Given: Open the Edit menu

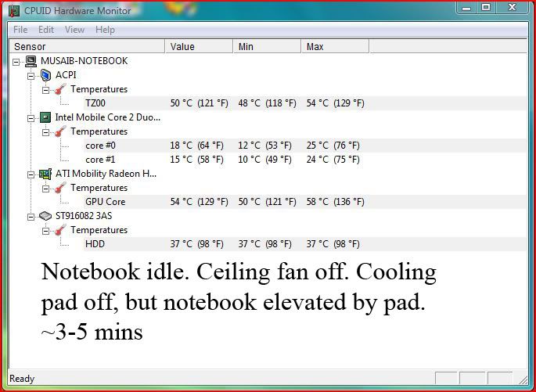Looking at the screenshot, I should tap(46, 30).
